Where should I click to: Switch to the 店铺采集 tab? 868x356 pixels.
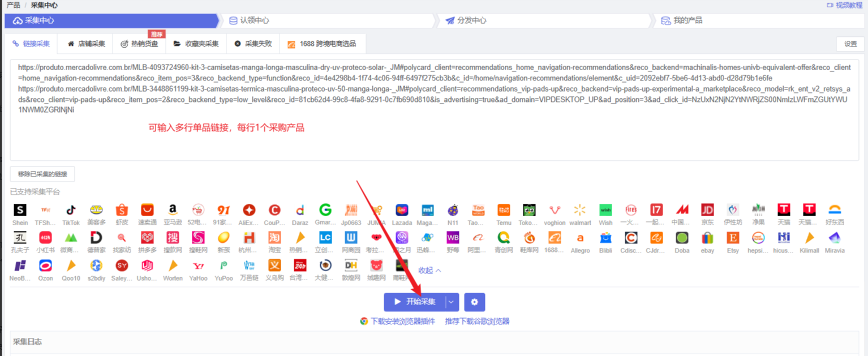pyautogui.click(x=86, y=44)
